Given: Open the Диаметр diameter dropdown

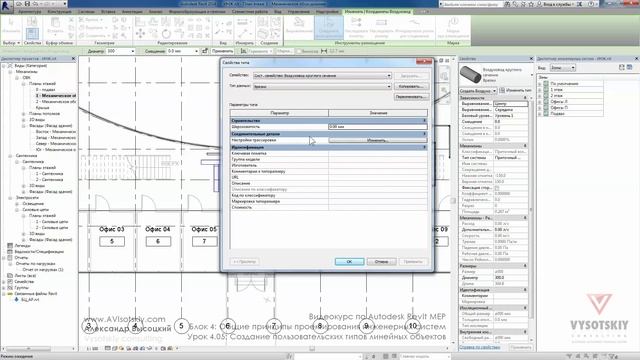Looking at the screenshot, I should pyautogui.click(x=132, y=51).
